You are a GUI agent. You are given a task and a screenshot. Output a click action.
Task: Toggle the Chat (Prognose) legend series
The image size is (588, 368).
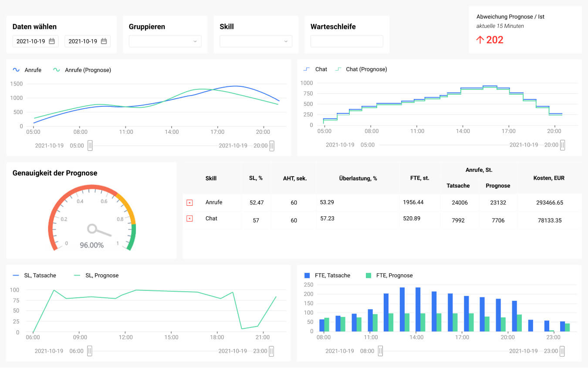point(361,69)
